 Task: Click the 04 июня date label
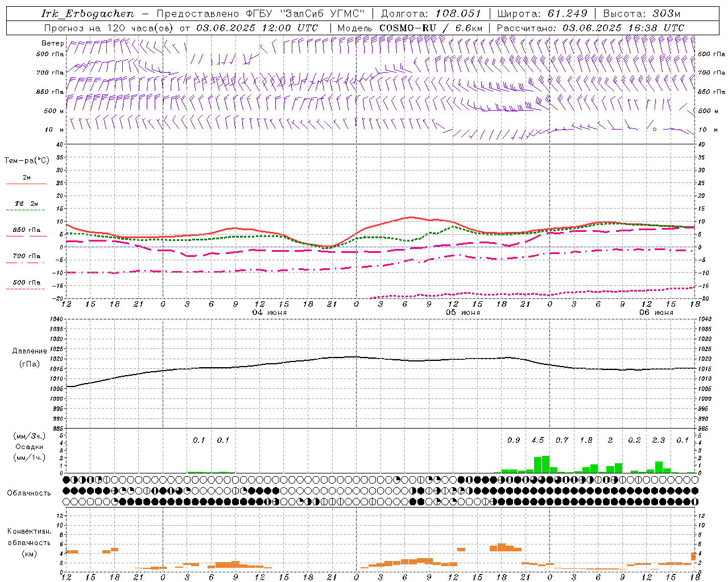(x=270, y=313)
